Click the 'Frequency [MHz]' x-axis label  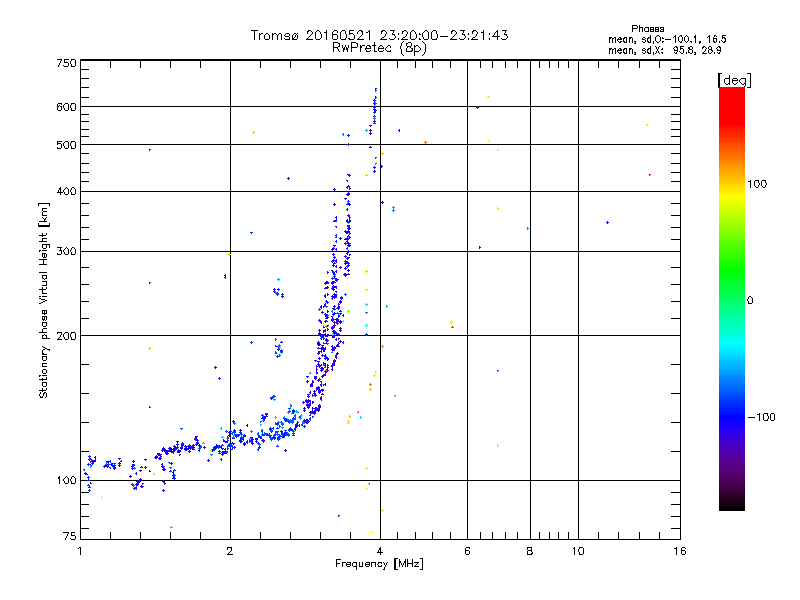click(379, 564)
